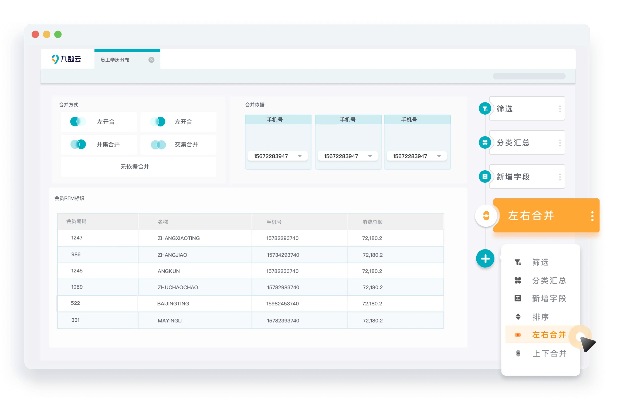The image size is (624, 400).
Task: Click the 分类汇总 step node icon
Action: (485, 142)
